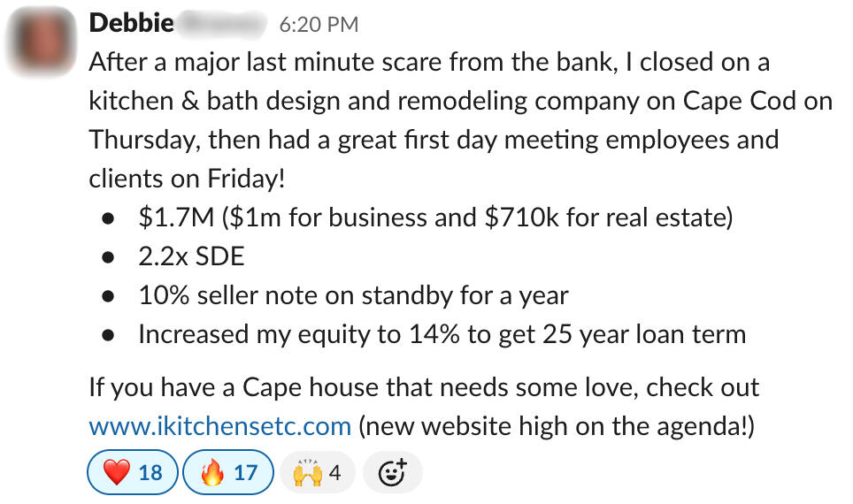
Task: Click the "2.2x SDE" bullet item
Action: coord(191,256)
